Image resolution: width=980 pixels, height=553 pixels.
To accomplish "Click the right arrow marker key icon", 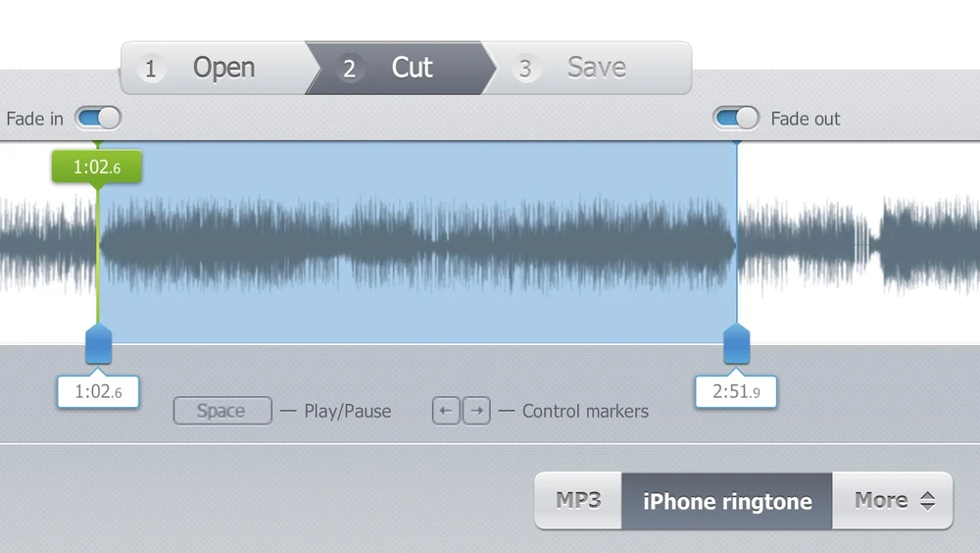I will pyautogui.click(x=477, y=411).
